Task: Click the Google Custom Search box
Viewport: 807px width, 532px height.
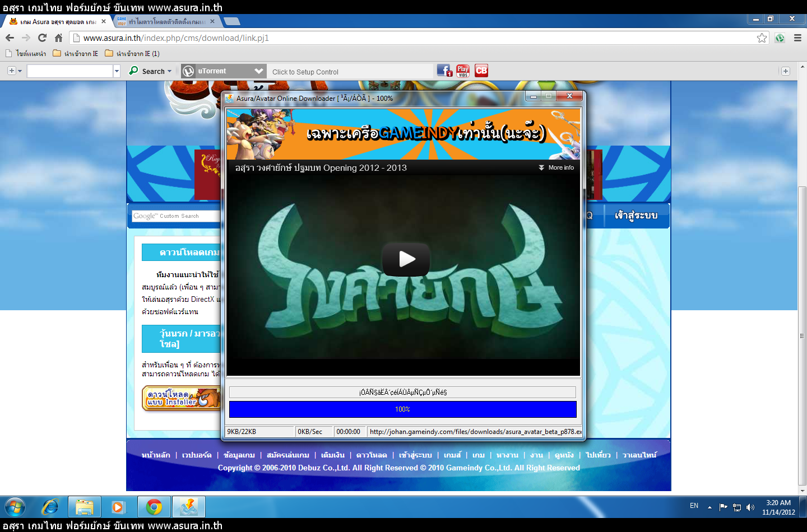Action: 177,216
